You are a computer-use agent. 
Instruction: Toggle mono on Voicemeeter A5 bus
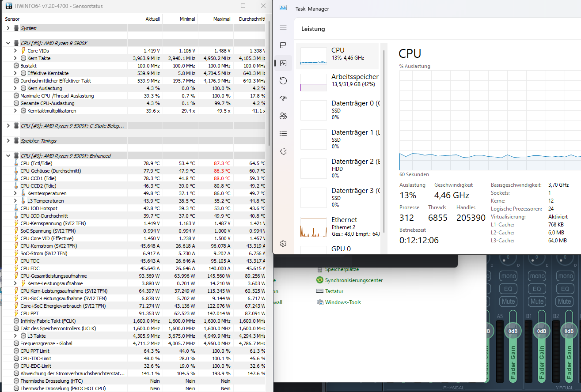click(x=508, y=276)
